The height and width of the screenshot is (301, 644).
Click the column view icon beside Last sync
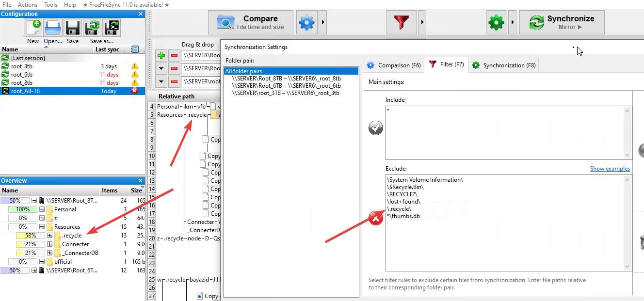[x=135, y=49]
